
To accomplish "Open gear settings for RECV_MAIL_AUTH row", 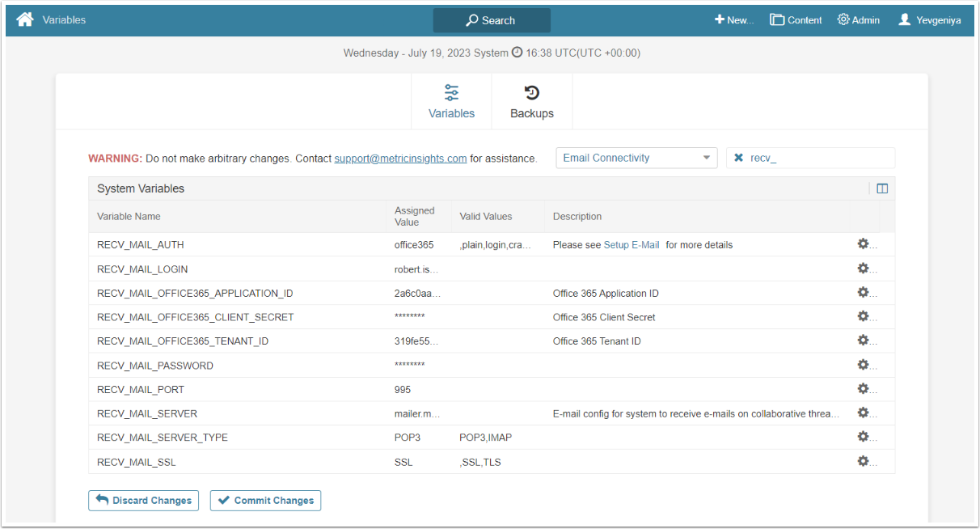I will tap(863, 244).
